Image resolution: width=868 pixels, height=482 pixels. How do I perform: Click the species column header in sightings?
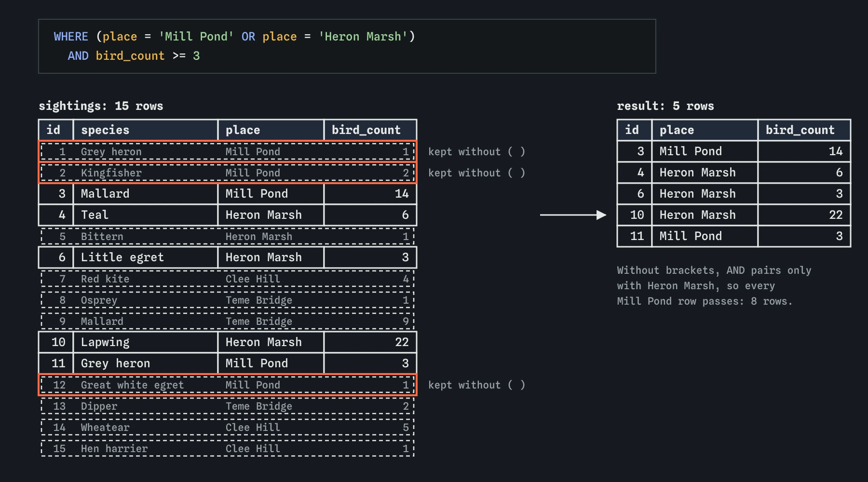pos(145,130)
